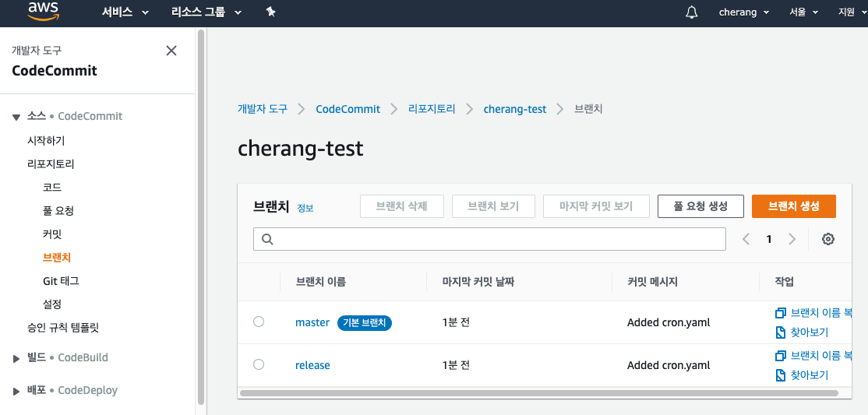Click the 작업 column header
This screenshot has height=415, width=868.
(785, 282)
